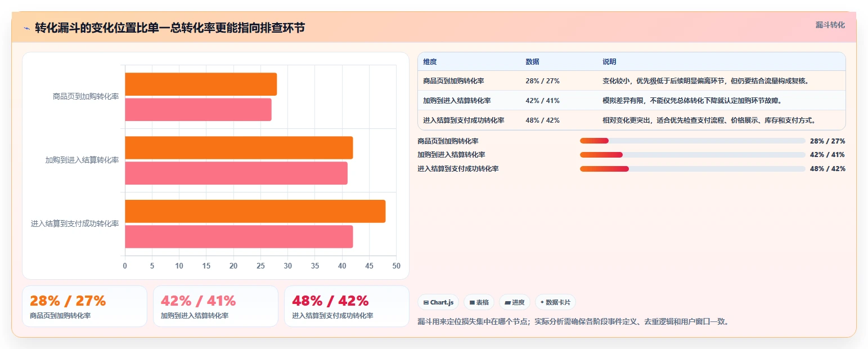Select the 数据卡片 chip
The height and width of the screenshot is (349, 868).
tap(555, 302)
